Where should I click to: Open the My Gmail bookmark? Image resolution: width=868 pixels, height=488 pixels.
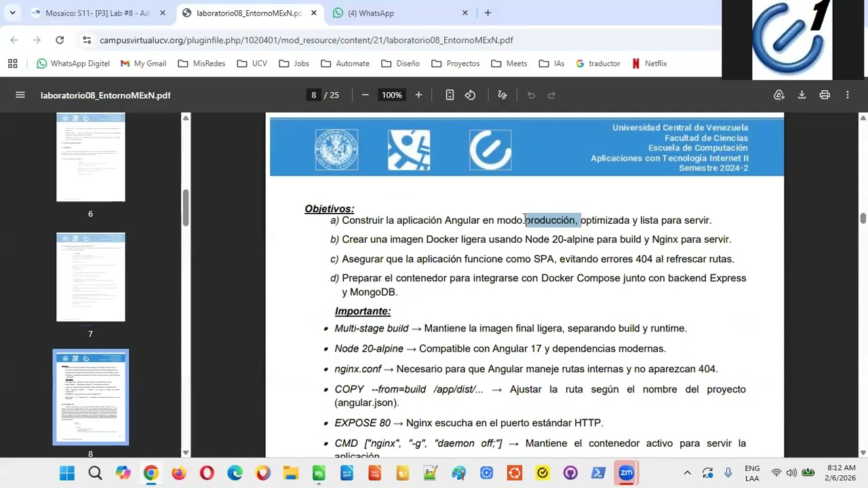click(143, 63)
